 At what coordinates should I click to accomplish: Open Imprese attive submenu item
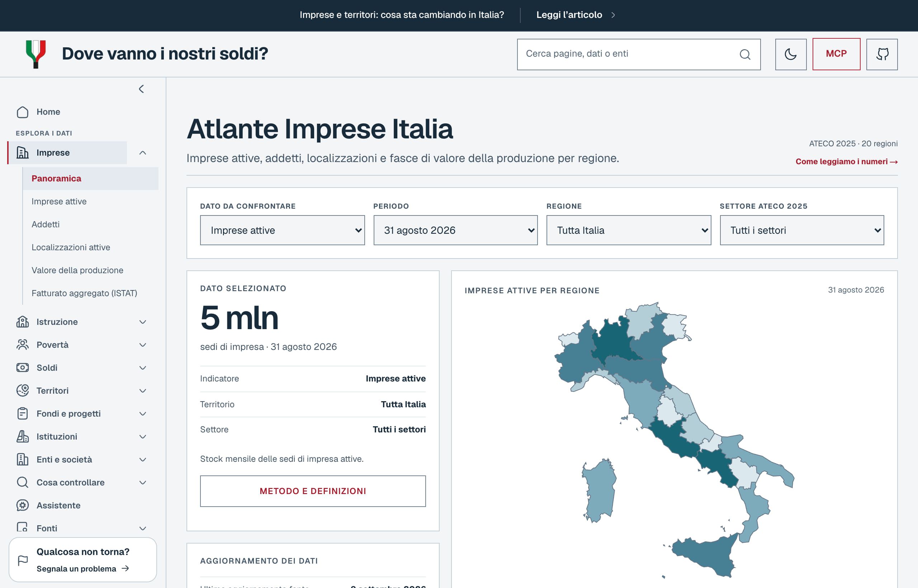pos(59,201)
